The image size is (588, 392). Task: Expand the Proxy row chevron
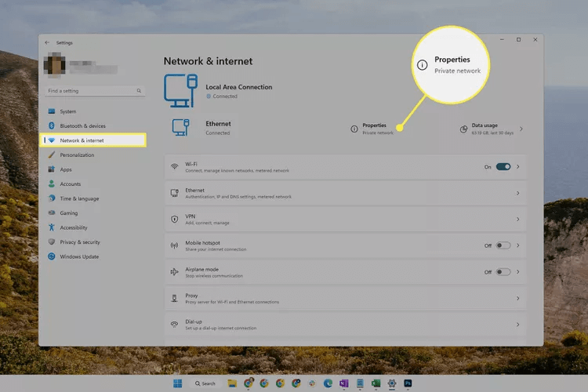(518, 298)
